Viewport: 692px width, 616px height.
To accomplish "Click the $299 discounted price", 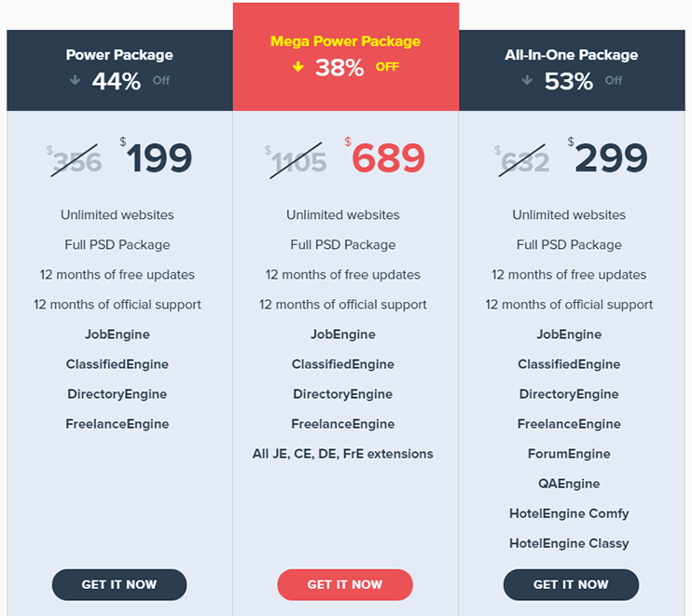I will (608, 157).
